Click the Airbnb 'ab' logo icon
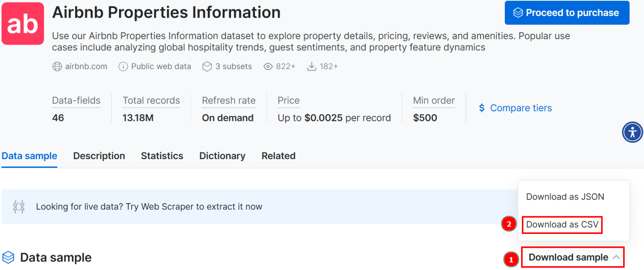 pos(23,24)
